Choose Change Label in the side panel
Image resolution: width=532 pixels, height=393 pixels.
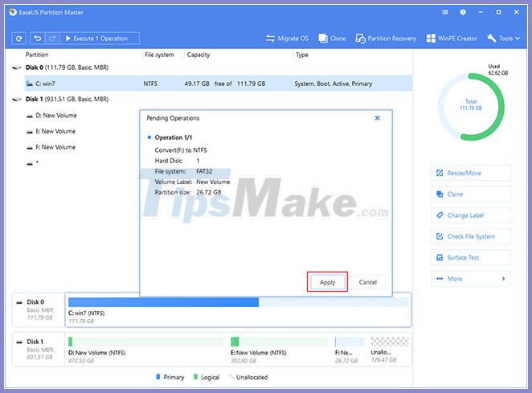coord(470,215)
